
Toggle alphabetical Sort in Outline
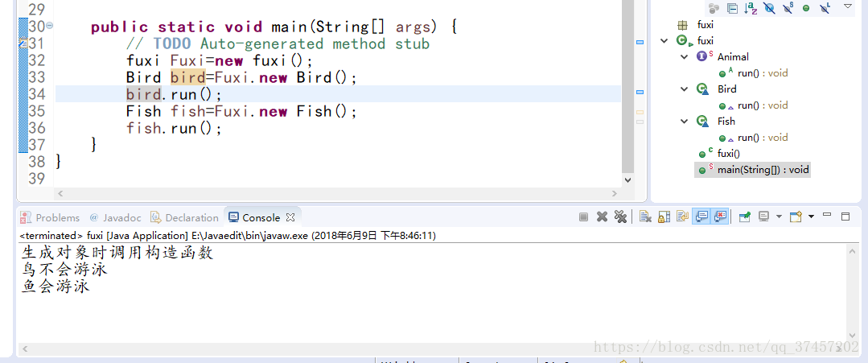click(751, 8)
